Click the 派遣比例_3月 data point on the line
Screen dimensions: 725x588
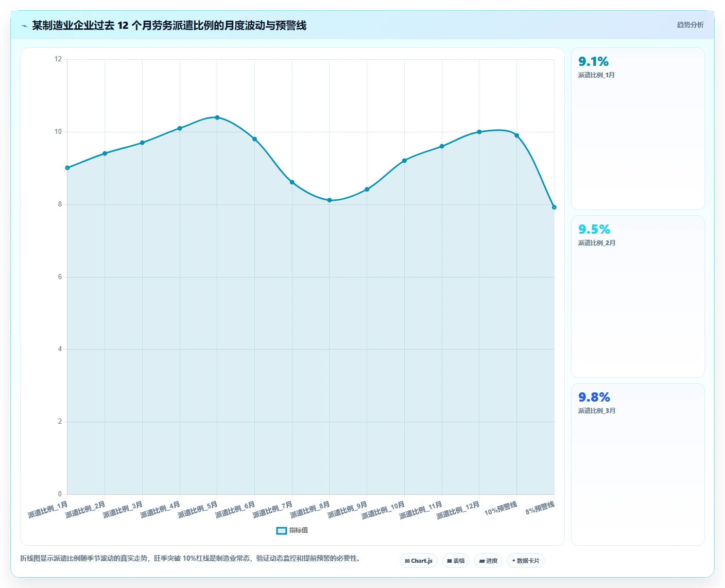click(x=142, y=143)
